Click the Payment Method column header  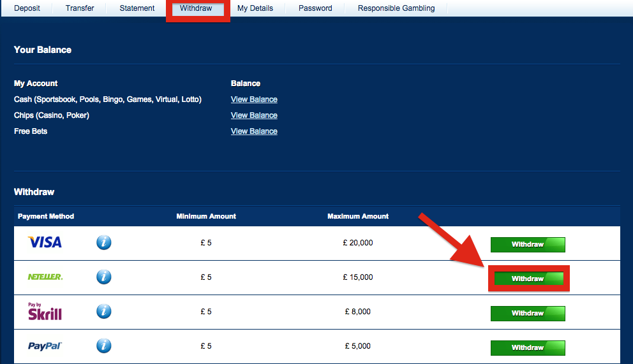coord(46,217)
